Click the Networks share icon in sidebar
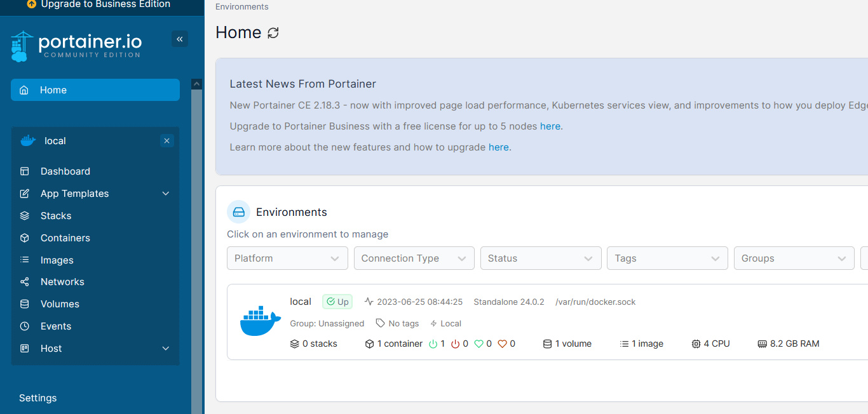The image size is (868, 414). coord(25,282)
